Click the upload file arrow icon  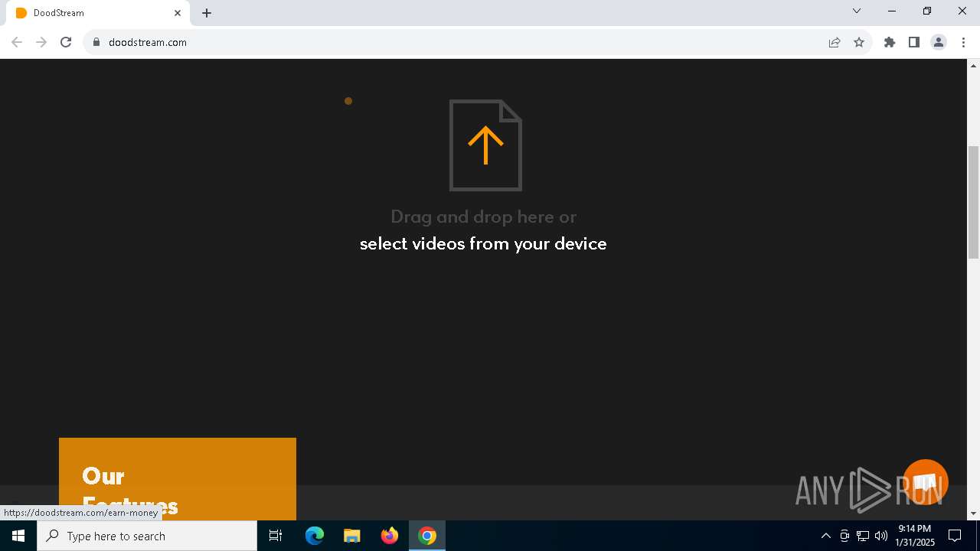(485, 145)
